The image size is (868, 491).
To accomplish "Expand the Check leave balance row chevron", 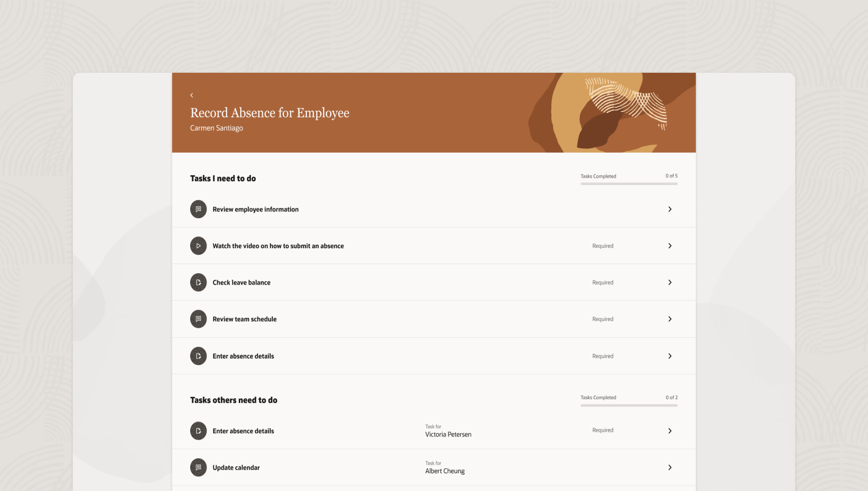I will tap(670, 282).
